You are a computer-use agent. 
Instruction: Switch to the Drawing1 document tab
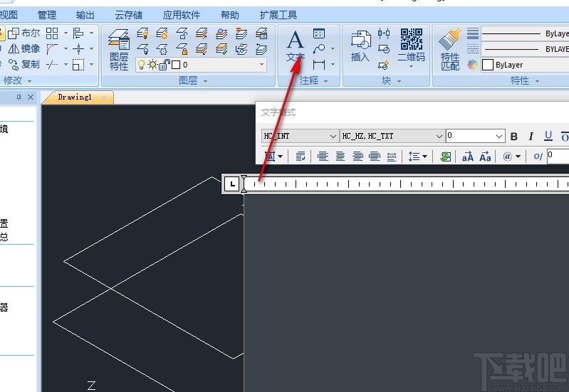tap(75, 97)
